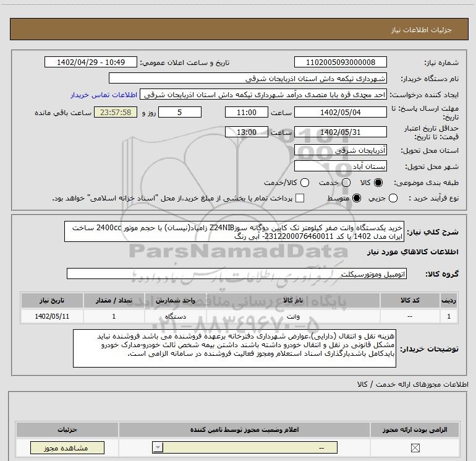Screen dimensions: 476x461
Task: Select the خدمت radio button
Action: pos(346,183)
